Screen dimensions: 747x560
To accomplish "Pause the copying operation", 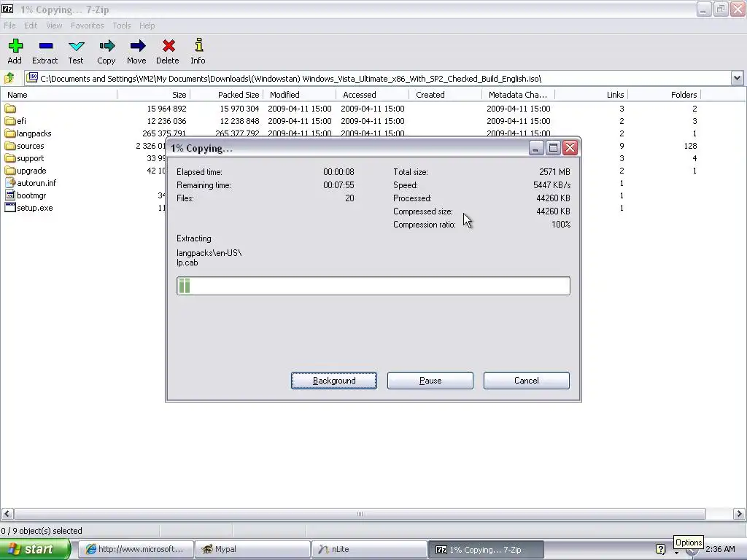I will tap(430, 381).
